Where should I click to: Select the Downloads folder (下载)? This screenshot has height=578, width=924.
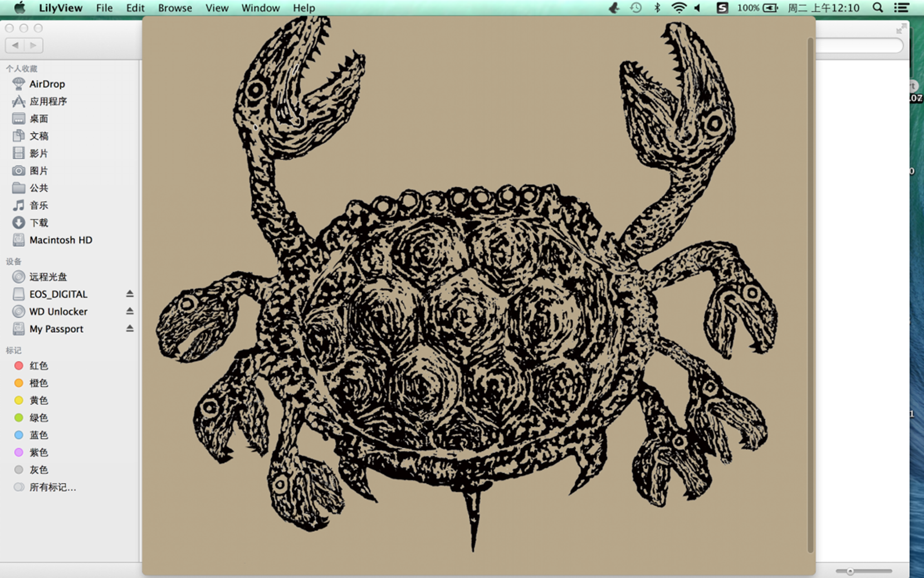coord(38,223)
